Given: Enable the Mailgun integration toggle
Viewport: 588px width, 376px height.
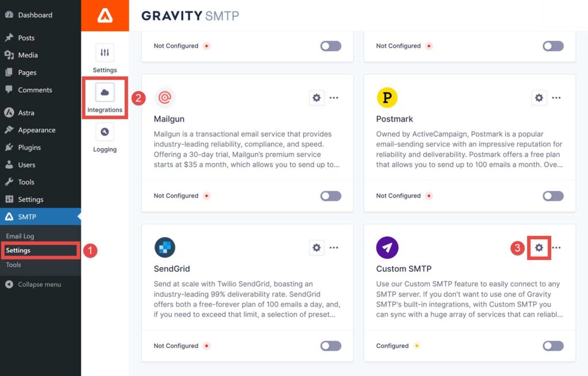Looking at the screenshot, I should tap(330, 195).
